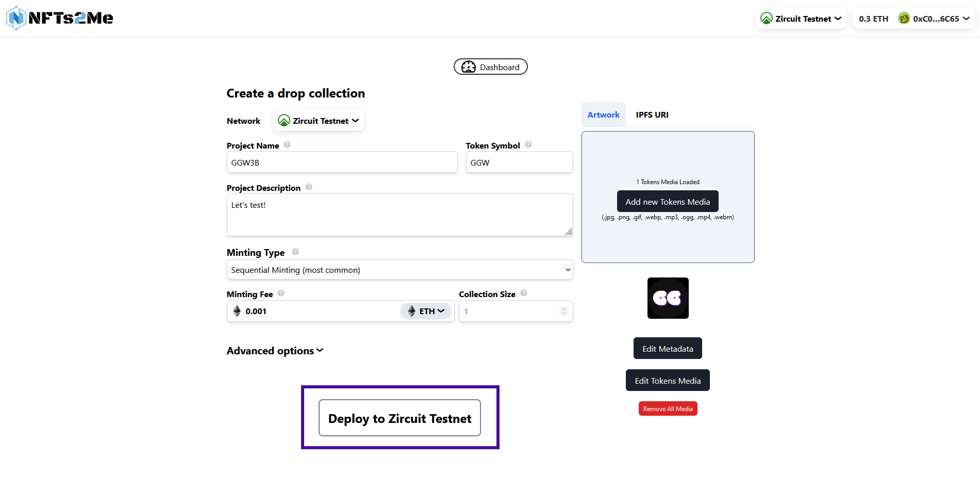
Task: Click into the Project Name field
Action: [342, 162]
